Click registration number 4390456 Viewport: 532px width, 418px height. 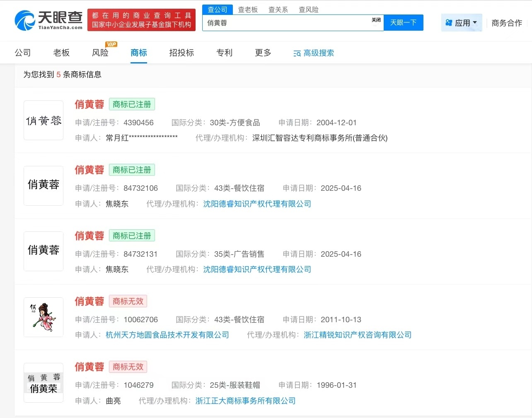[x=138, y=122]
